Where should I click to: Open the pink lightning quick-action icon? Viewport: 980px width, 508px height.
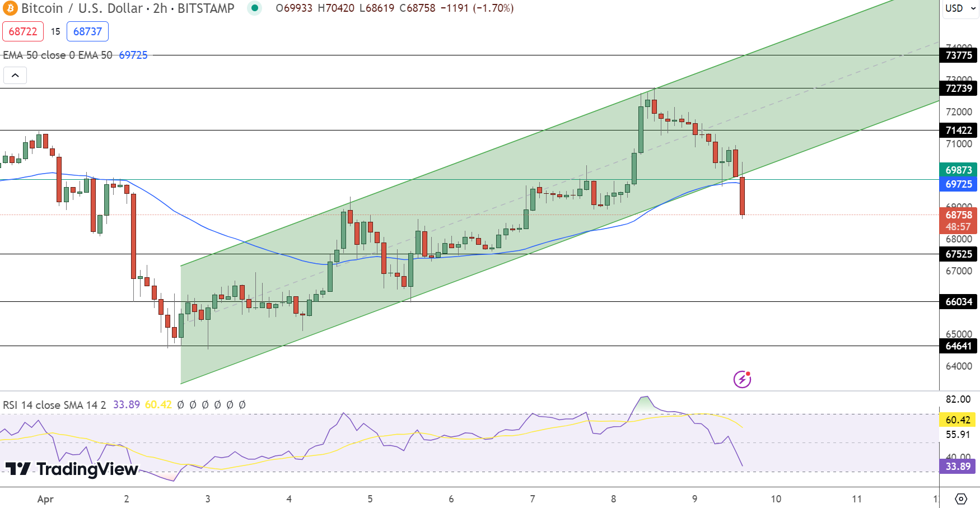(742, 380)
